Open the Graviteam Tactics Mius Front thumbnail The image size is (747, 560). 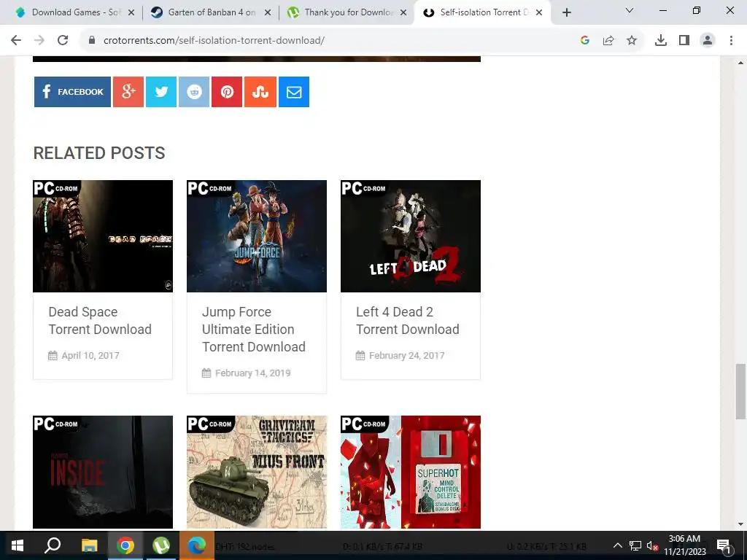[257, 472]
